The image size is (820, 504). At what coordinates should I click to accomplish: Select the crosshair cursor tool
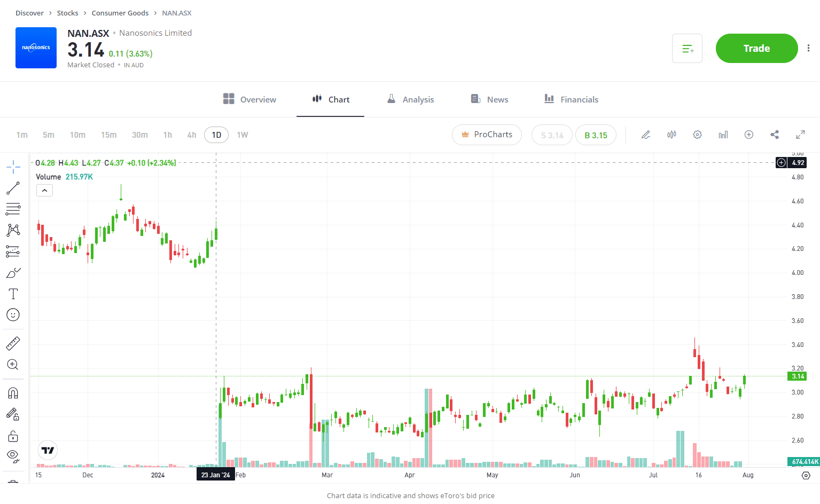coord(13,167)
